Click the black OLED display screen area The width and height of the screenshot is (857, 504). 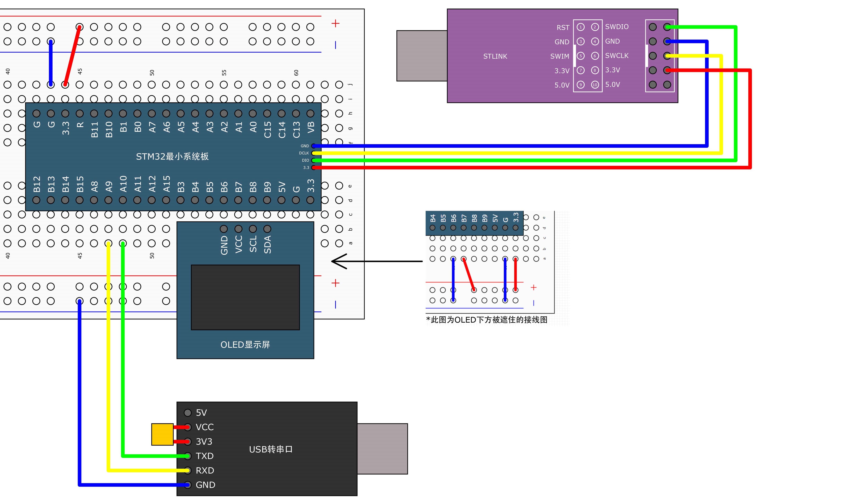[x=245, y=297]
